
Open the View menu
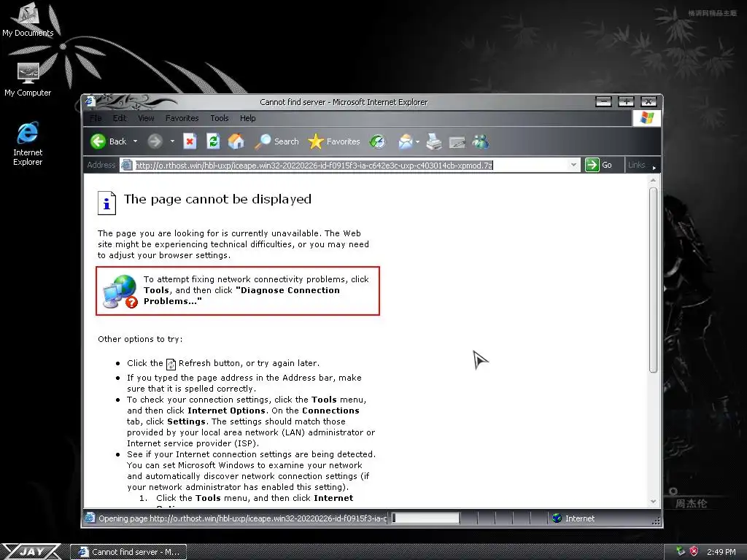[x=146, y=118]
